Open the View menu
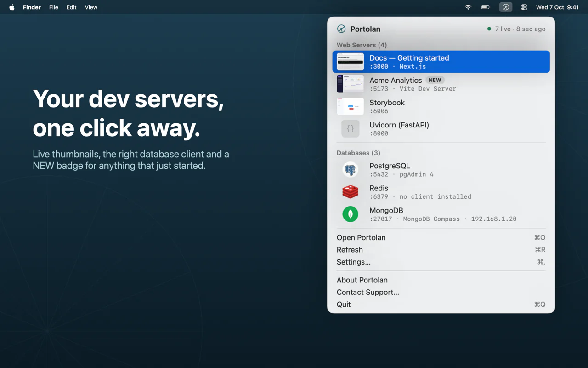588x368 pixels. pos(91,7)
